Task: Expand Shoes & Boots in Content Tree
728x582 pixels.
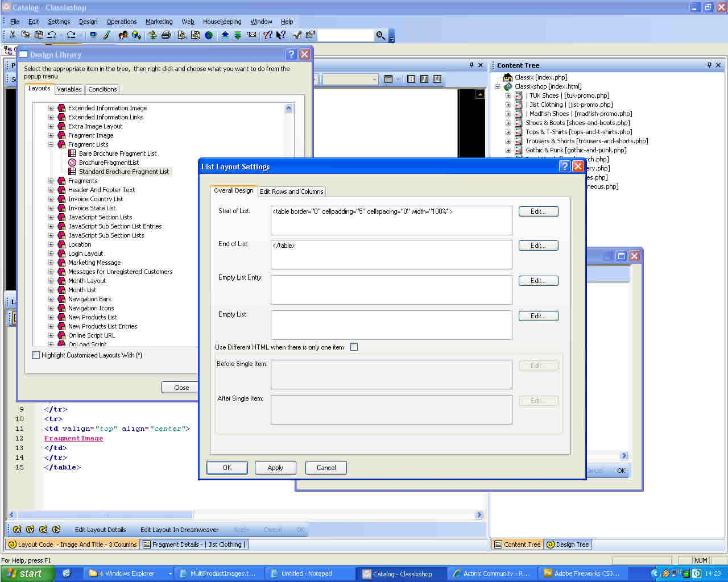Action: pos(508,123)
